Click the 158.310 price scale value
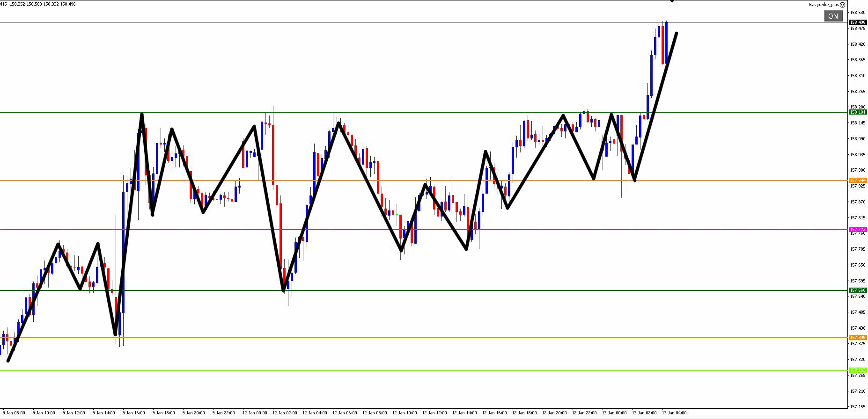Image resolution: width=868 pixels, height=419 pixels. tap(858, 76)
